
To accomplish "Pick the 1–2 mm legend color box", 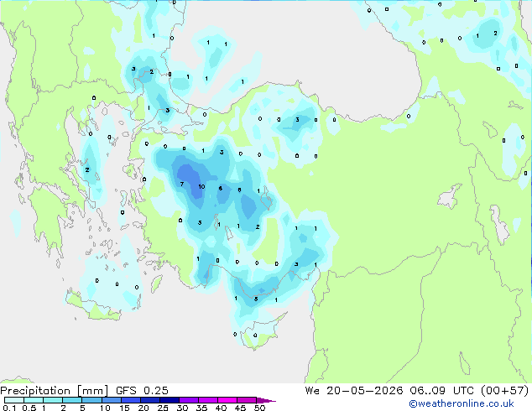I will [53, 400].
